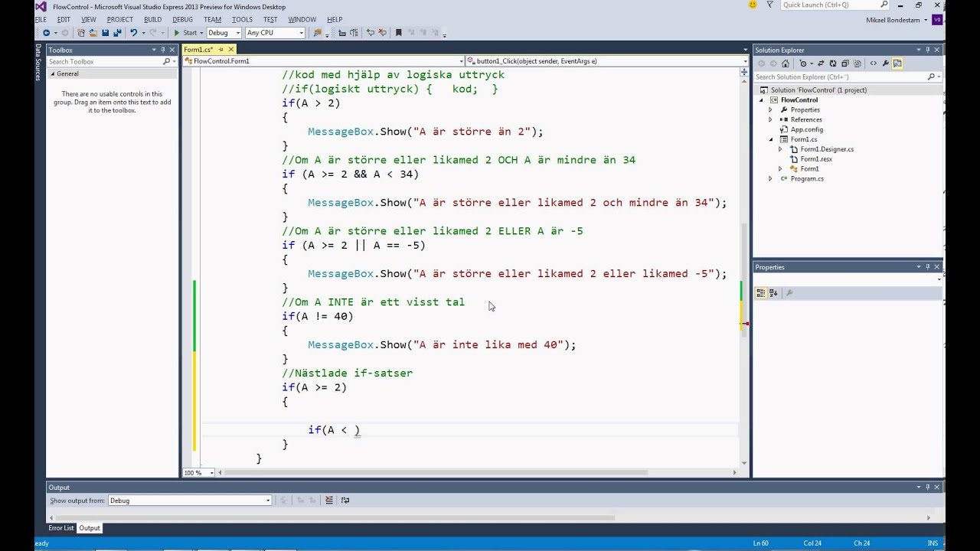Click the Categorized icon in Properties panel

pos(761,292)
